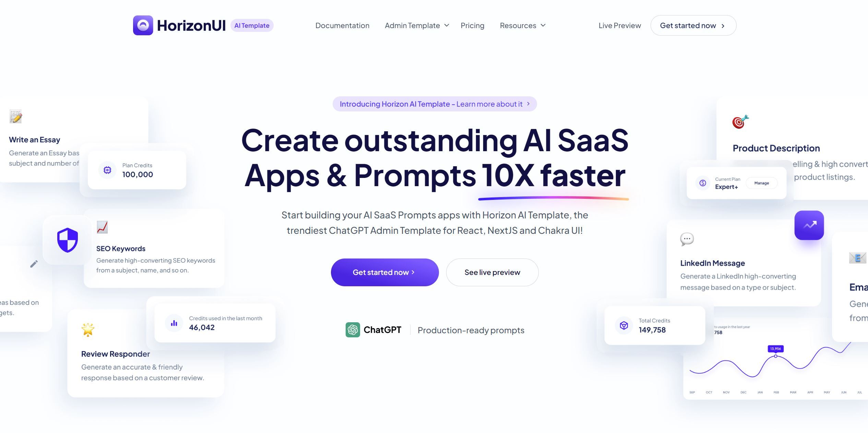The width and height of the screenshot is (868, 433).
Task: Expand the Resources dropdown menu
Action: 522,25
